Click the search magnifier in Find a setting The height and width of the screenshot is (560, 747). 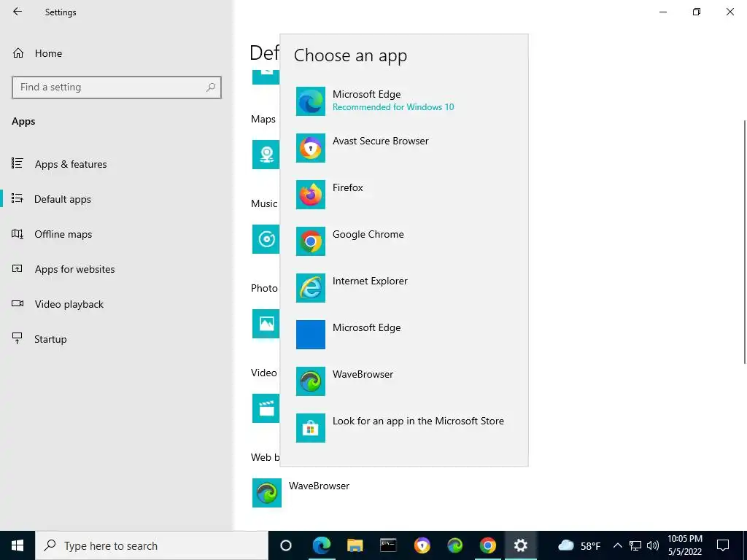211,87
